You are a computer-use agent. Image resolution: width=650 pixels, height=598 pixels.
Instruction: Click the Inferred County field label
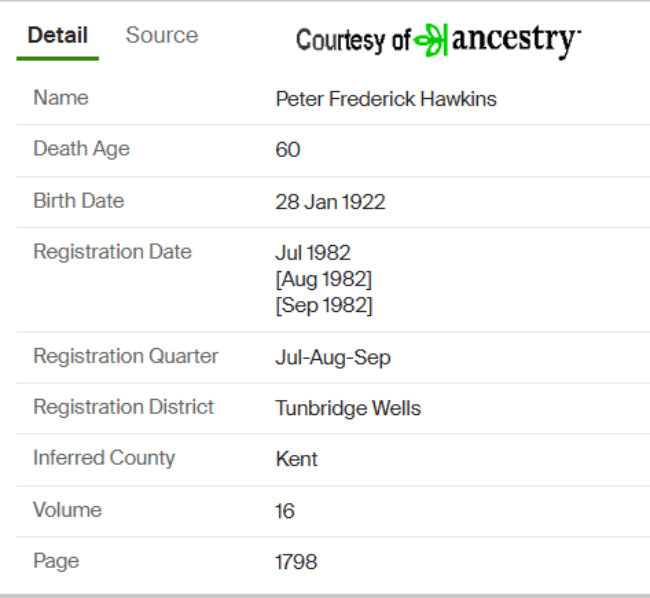[104, 458]
